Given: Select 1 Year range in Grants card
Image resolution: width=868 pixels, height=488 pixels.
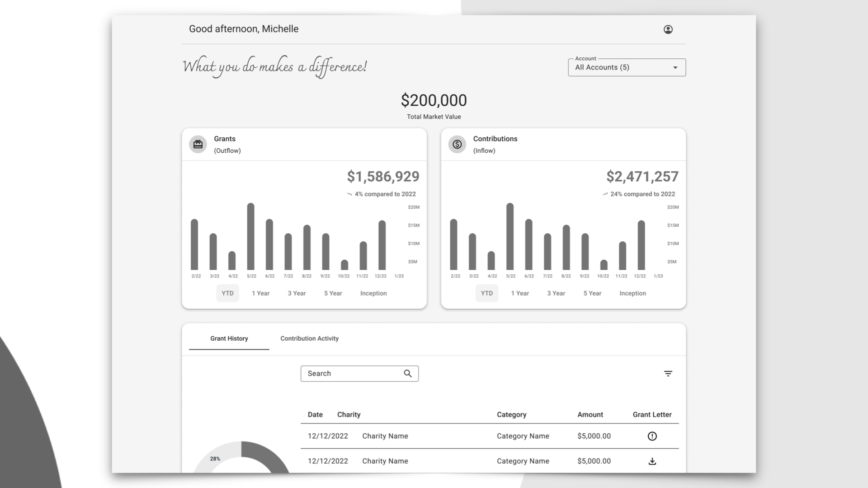Looking at the screenshot, I should [260, 293].
